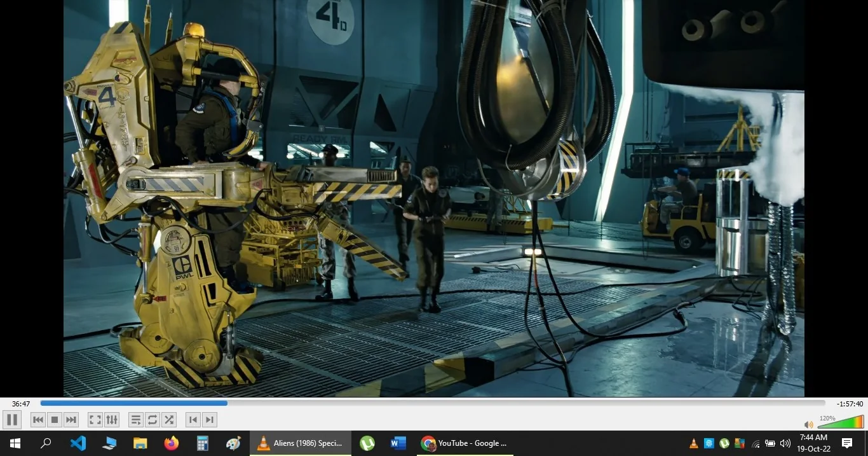
Task: Set volume on the 120% slider
Action: [x=841, y=422]
